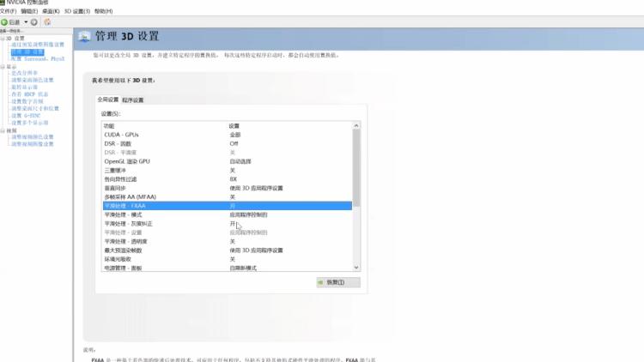
Task: Select the 电源管理 row at list bottom
Action: pos(228,268)
